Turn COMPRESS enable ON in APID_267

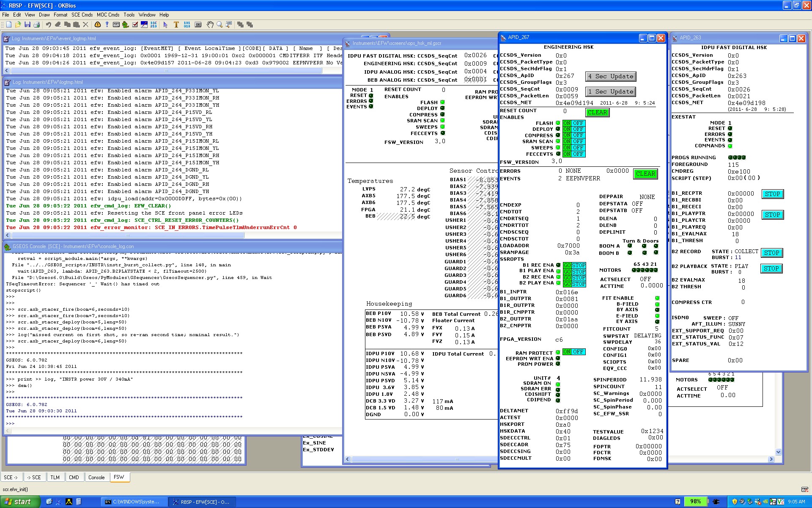(567, 135)
